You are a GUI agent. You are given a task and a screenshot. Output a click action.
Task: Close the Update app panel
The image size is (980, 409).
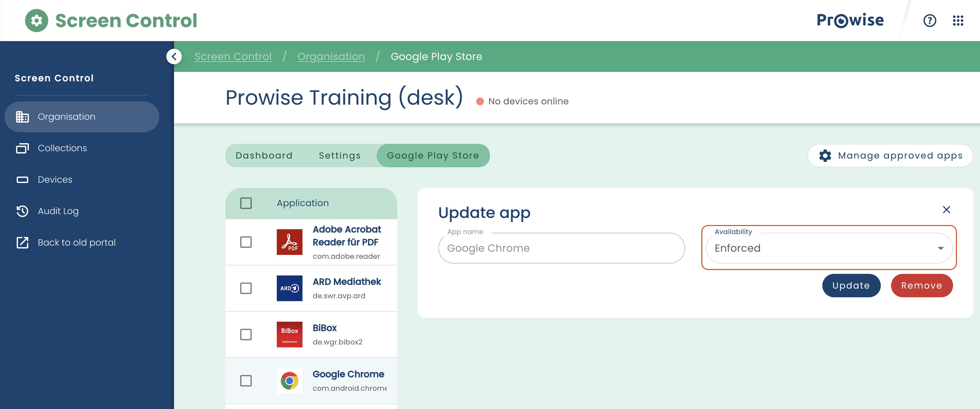click(946, 210)
